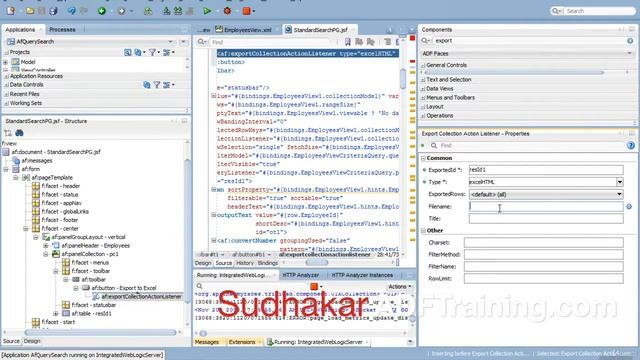Collapse the Other properties section
Screen dimensions: 640x360
[423, 231]
